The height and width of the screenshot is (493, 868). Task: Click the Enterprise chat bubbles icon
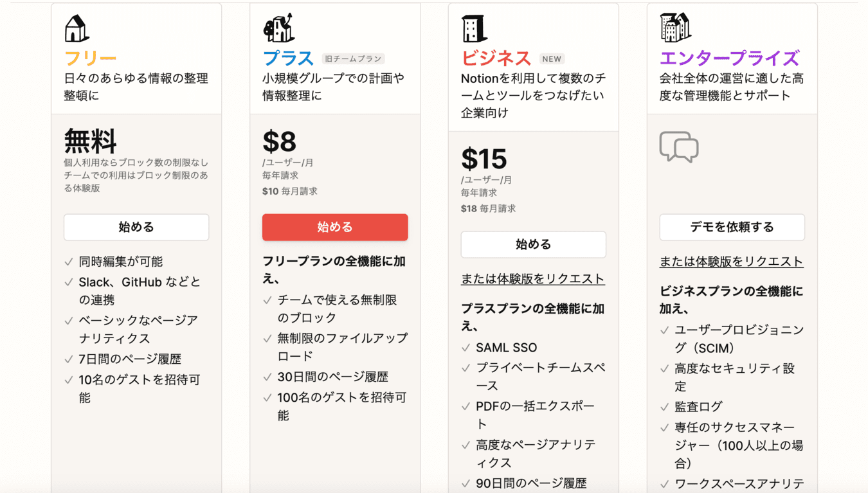click(679, 147)
